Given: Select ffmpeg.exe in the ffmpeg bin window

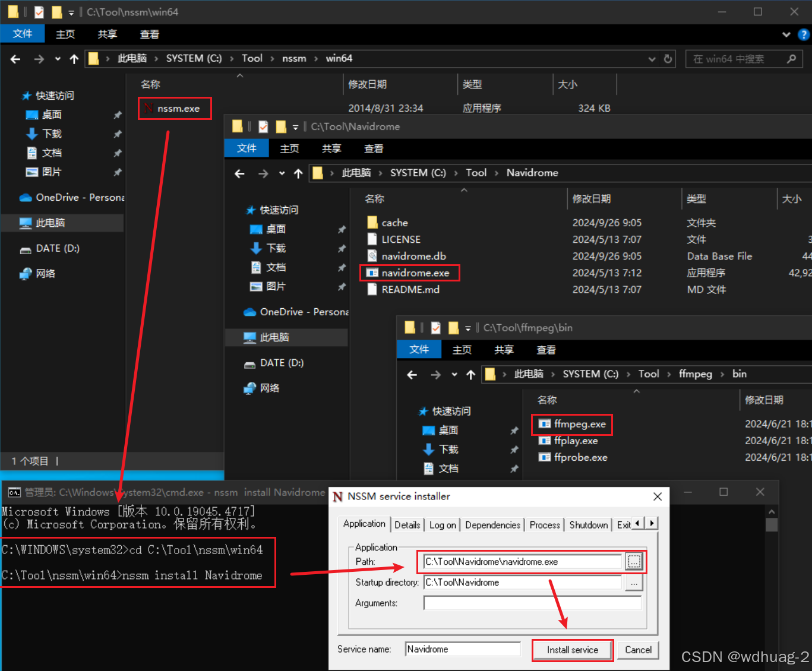Looking at the screenshot, I should pos(579,424).
